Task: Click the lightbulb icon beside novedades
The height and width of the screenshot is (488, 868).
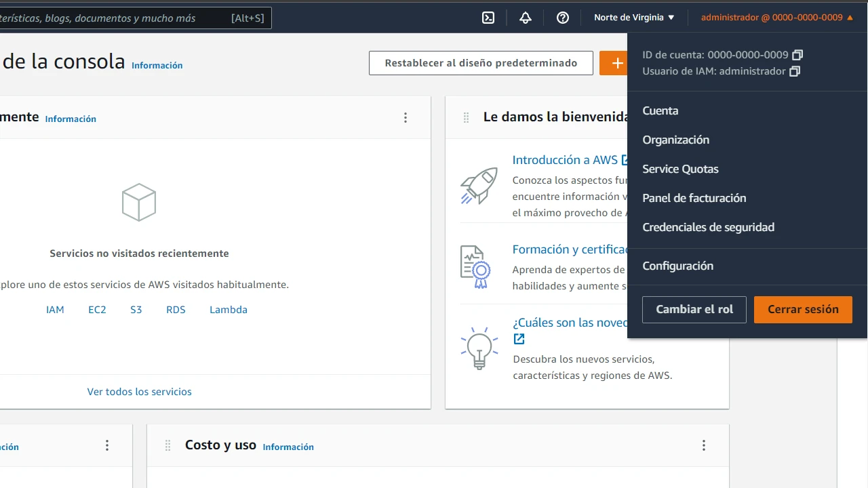Action: [x=479, y=348]
